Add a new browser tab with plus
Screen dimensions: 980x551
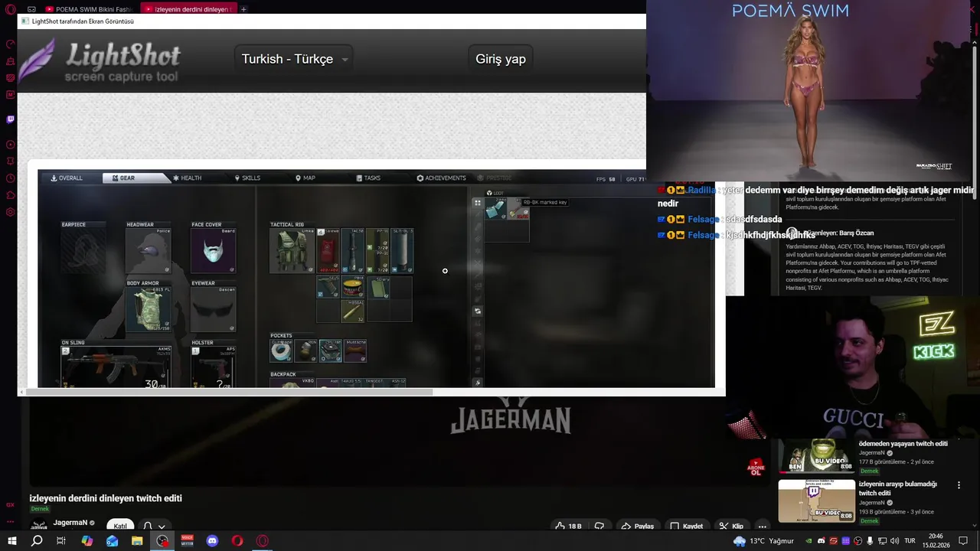pyautogui.click(x=243, y=9)
